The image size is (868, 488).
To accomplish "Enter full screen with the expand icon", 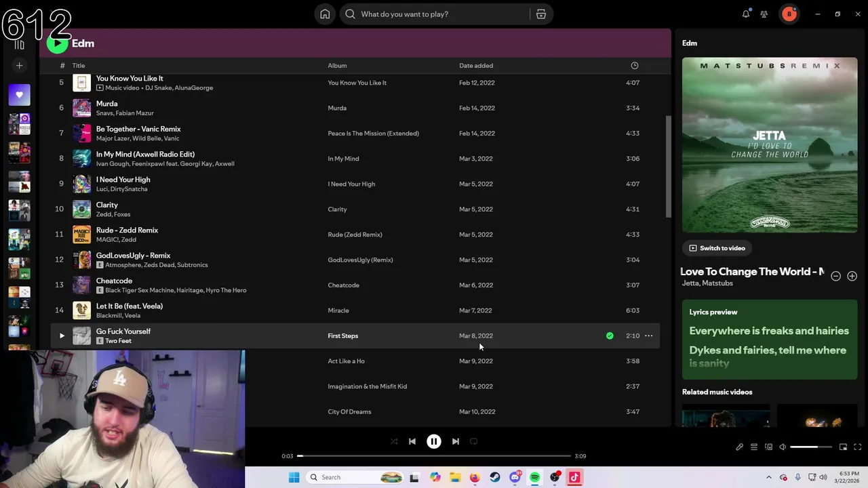I will (857, 447).
